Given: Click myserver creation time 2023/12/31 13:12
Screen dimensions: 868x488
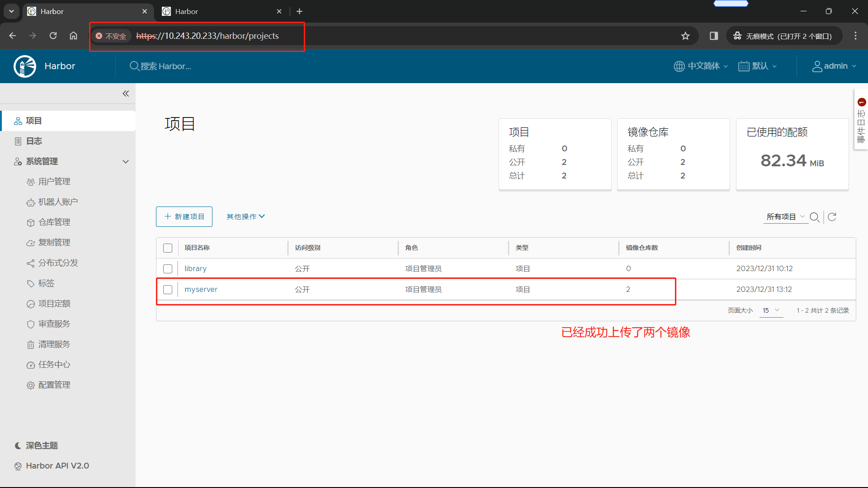Looking at the screenshot, I should tap(764, 289).
